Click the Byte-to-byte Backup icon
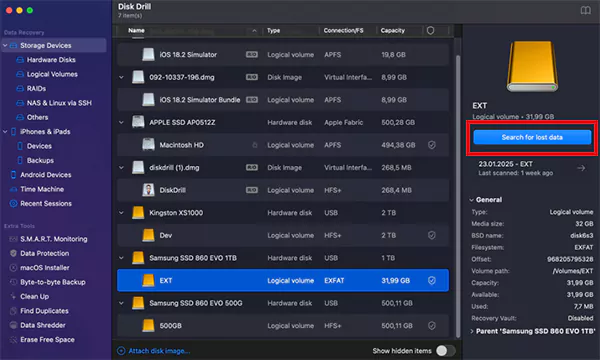 coord(13,282)
